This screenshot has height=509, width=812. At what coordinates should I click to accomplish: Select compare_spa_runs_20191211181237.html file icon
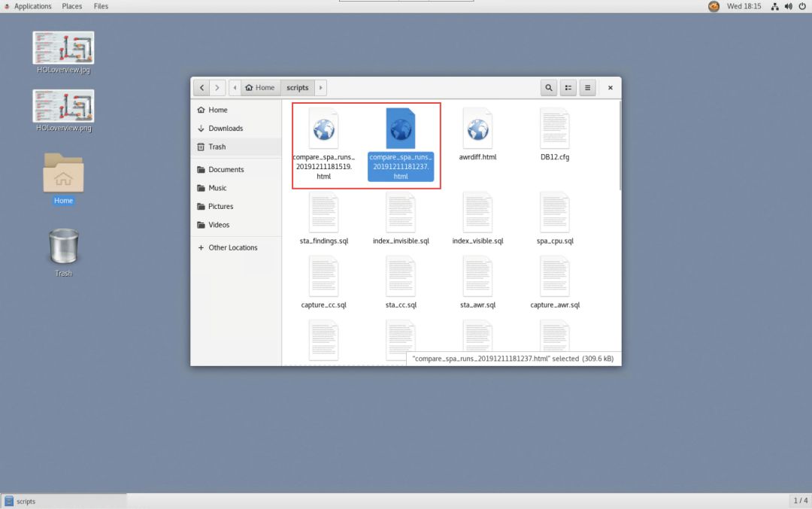click(x=400, y=129)
